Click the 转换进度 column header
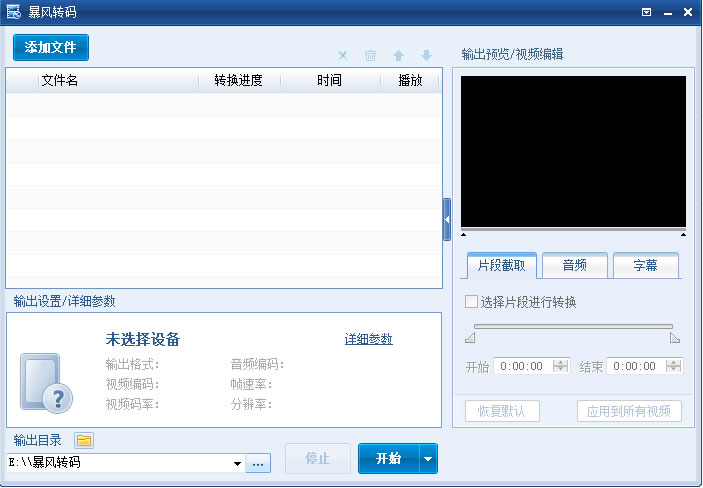703x488 pixels. [239, 81]
